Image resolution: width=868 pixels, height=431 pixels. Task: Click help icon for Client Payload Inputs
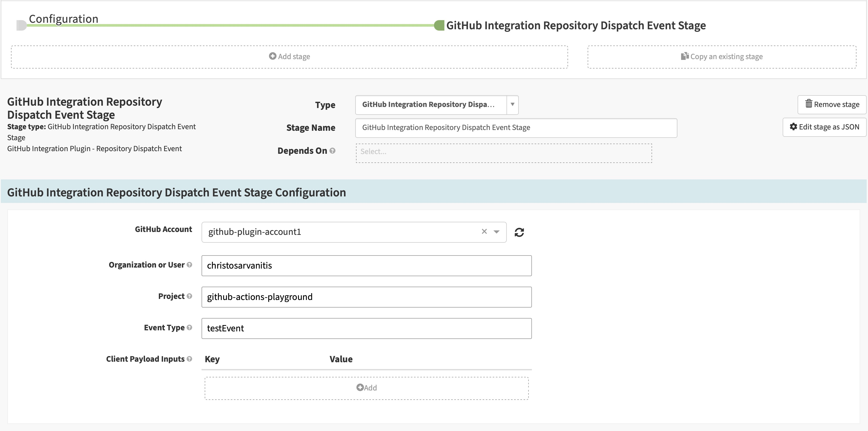click(x=189, y=359)
